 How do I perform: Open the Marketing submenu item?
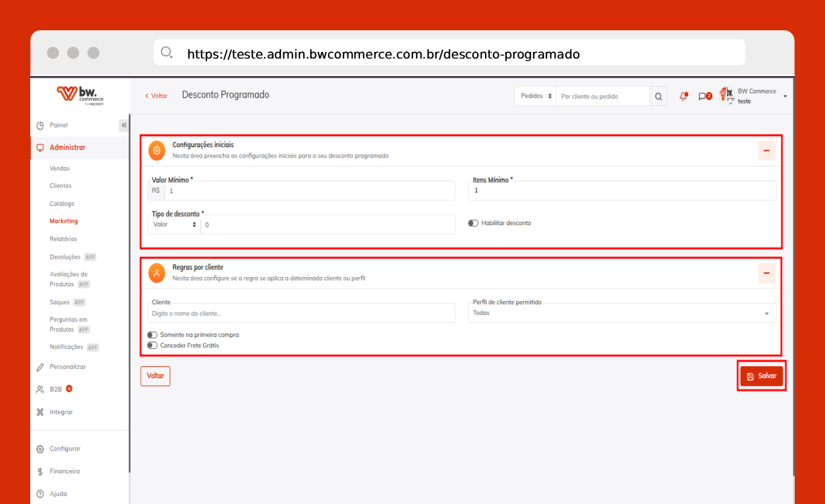pyautogui.click(x=63, y=222)
